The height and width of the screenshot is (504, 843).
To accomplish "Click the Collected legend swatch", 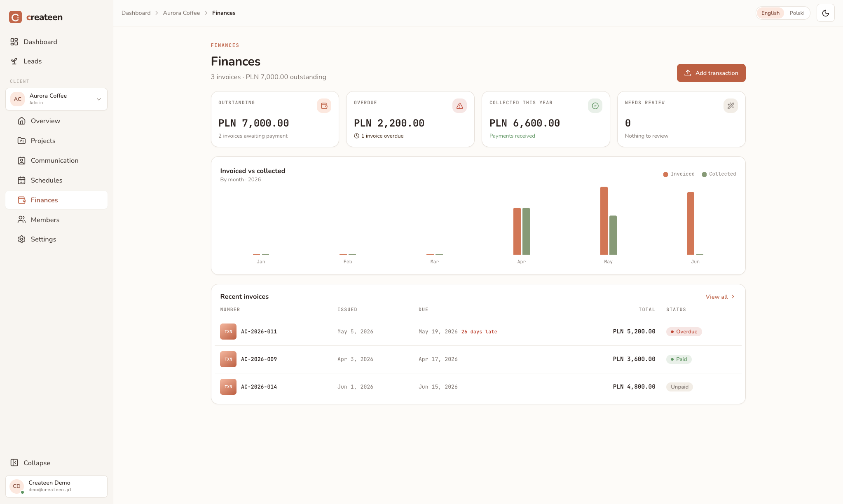I will [x=704, y=174].
